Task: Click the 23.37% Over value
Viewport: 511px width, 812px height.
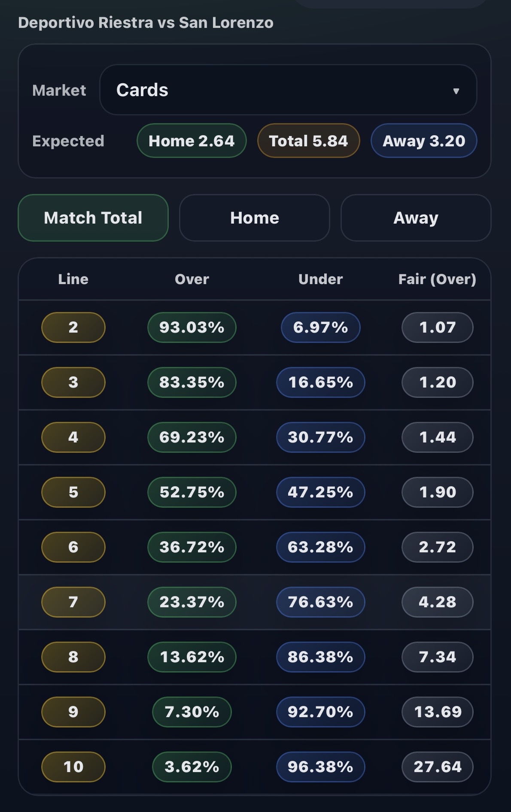Action: [192, 602]
